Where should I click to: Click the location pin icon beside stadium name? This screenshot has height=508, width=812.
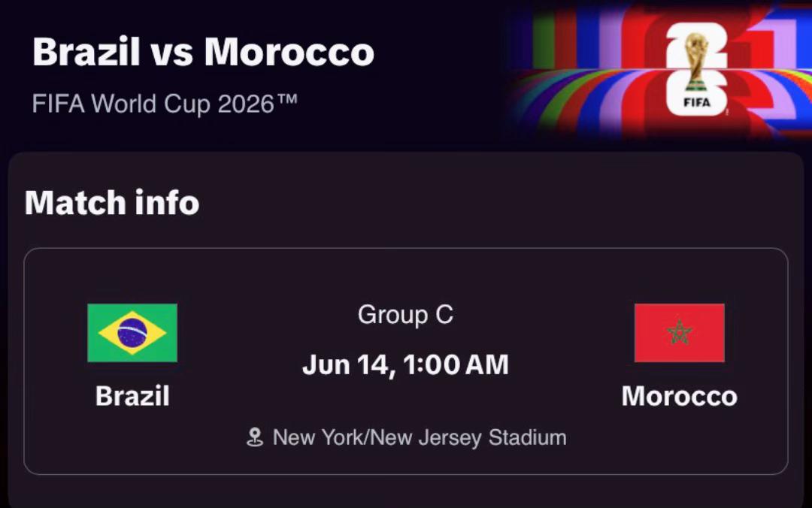[255, 437]
